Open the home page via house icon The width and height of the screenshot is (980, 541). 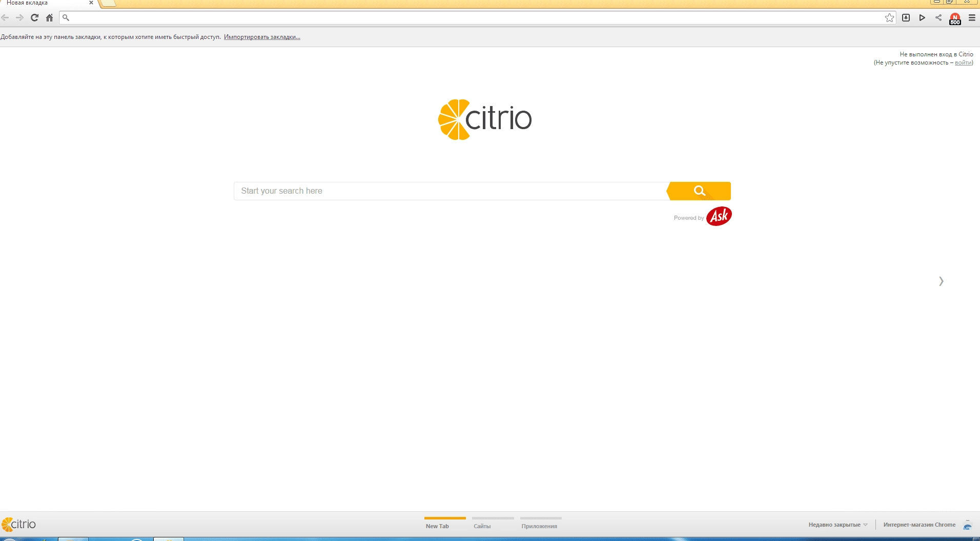pyautogui.click(x=49, y=17)
